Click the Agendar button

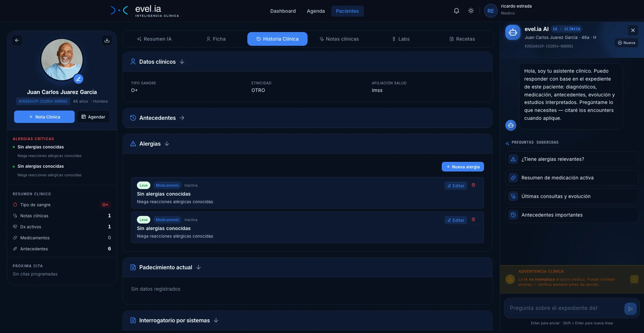pos(93,117)
